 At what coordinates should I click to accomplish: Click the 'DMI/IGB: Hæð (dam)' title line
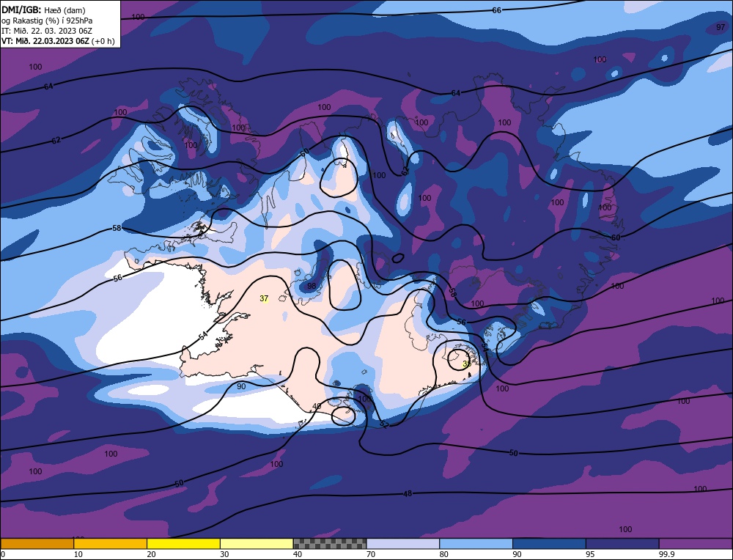[x=43, y=10]
